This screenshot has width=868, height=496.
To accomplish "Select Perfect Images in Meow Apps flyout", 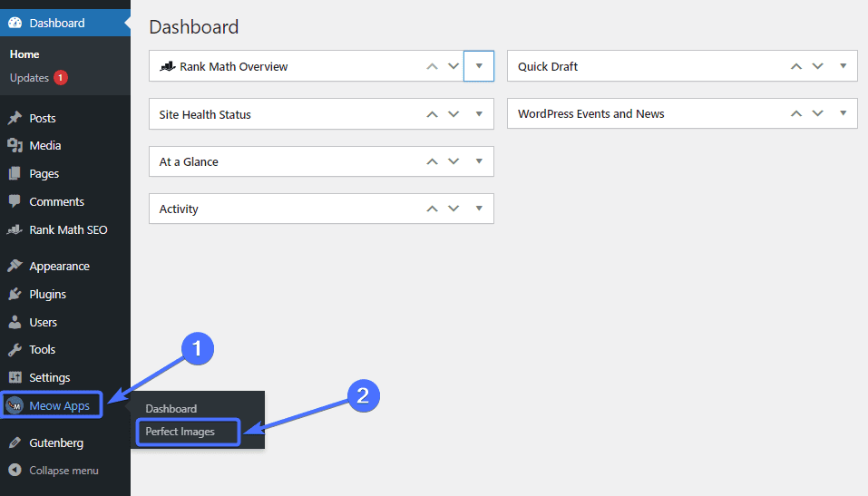I will pyautogui.click(x=180, y=432).
